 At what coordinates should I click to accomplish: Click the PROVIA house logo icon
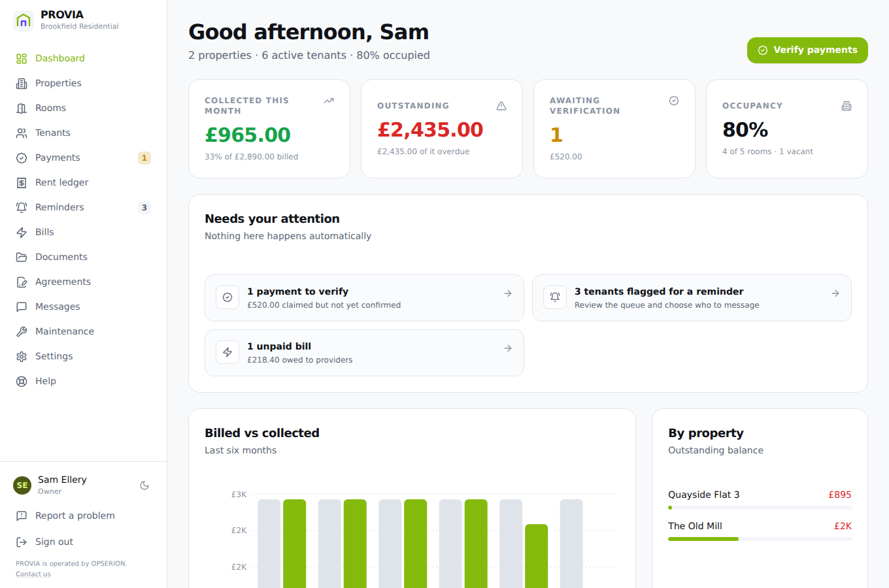(x=24, y=20)
